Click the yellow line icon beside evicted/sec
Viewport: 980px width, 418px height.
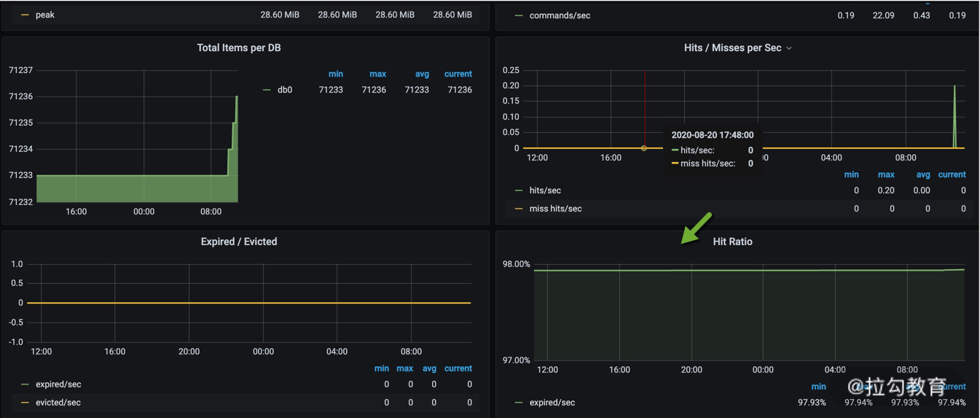pyautogui.click(x=25, y=403)
